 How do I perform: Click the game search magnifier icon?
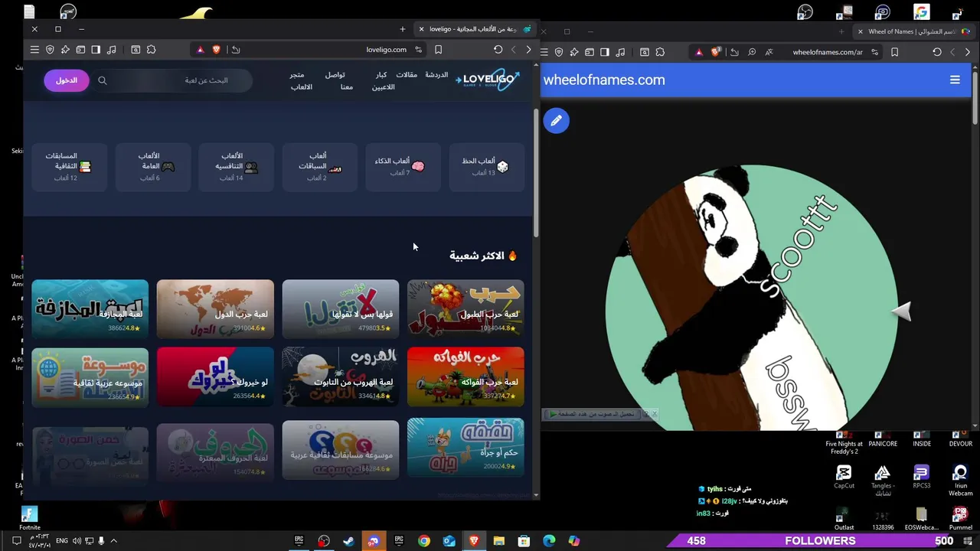pos(103,80)
